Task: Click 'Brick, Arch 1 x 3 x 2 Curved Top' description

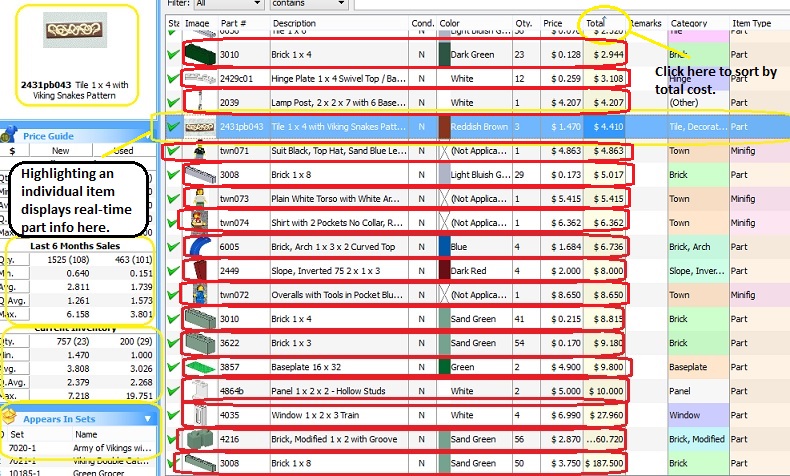Action: tap(333, 246)
